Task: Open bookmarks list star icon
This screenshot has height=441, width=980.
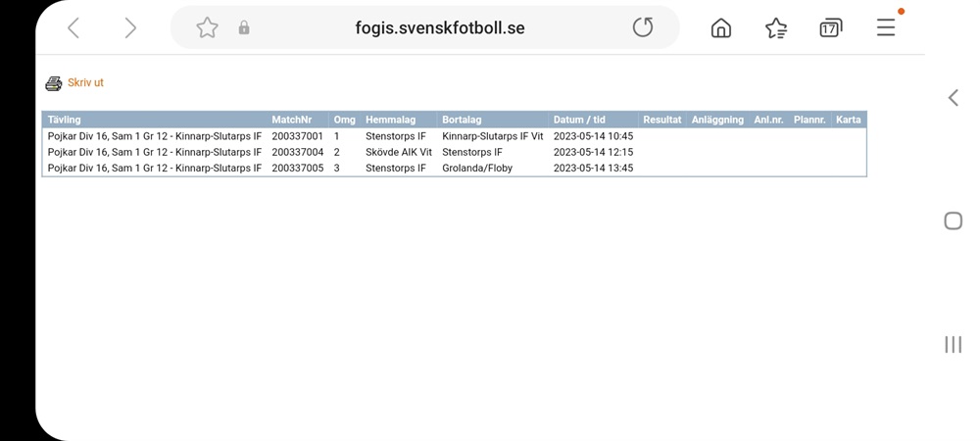Action: (775, 27)
